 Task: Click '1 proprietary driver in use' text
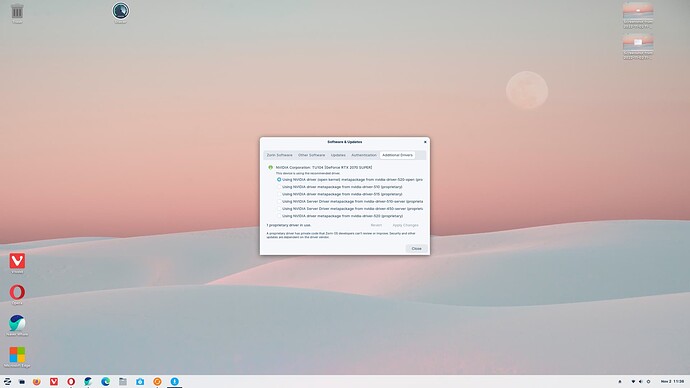(289, 225)
